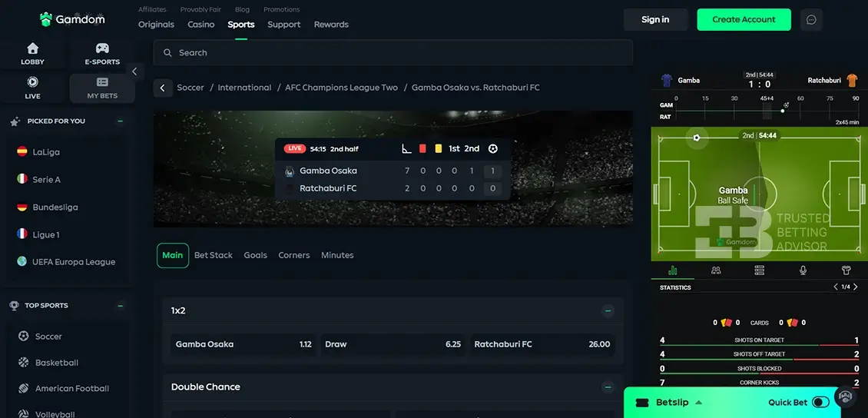Open Soccer in Top Sports

40,336
